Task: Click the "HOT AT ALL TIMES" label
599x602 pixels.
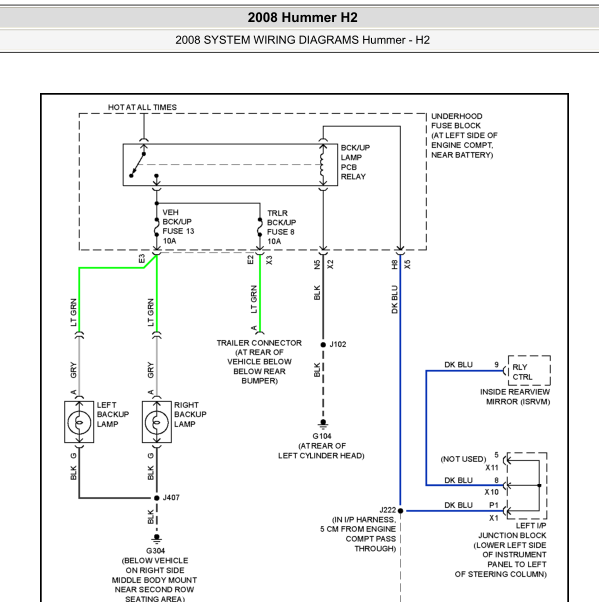Action: click(142, 107)
